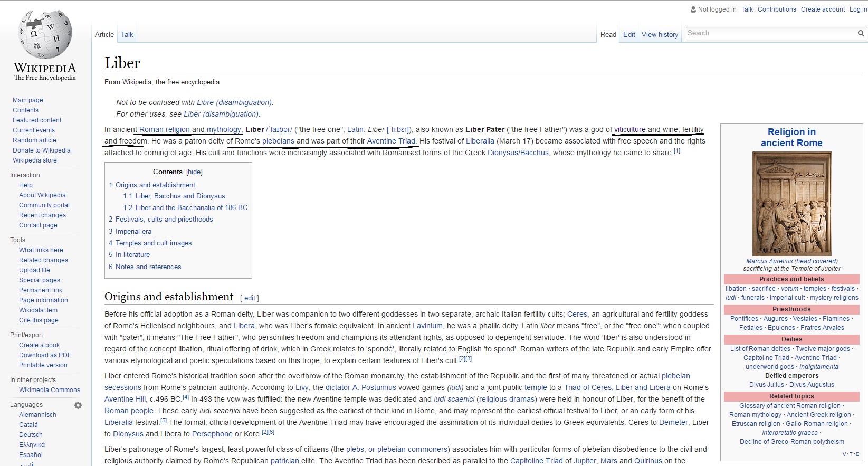Open Liberalia festival link in intro
868x466 pixels.
tap(480, 141)
